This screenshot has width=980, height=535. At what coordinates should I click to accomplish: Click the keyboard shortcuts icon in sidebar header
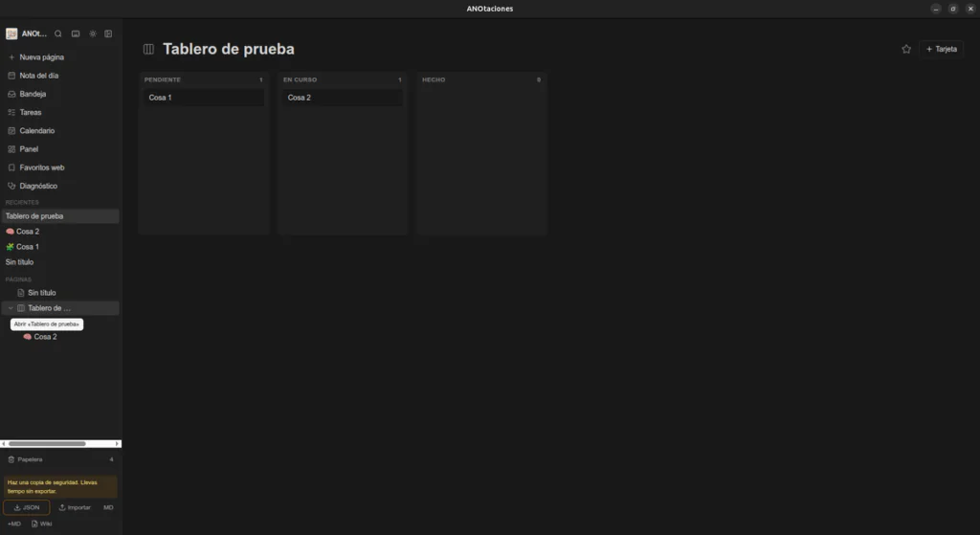pos(76,33)
